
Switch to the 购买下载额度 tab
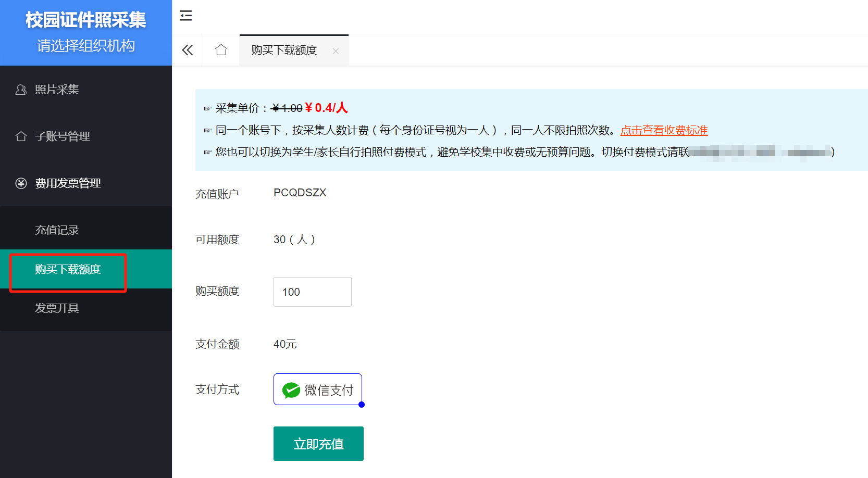point(284,50)
